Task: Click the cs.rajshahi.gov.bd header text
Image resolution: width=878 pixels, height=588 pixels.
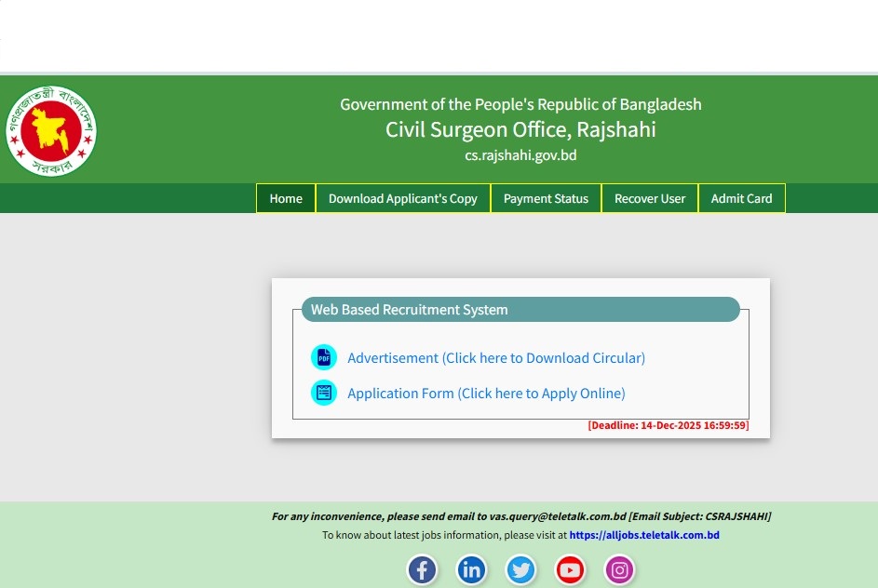Action: pyautogui.click(x=520, y=155)
